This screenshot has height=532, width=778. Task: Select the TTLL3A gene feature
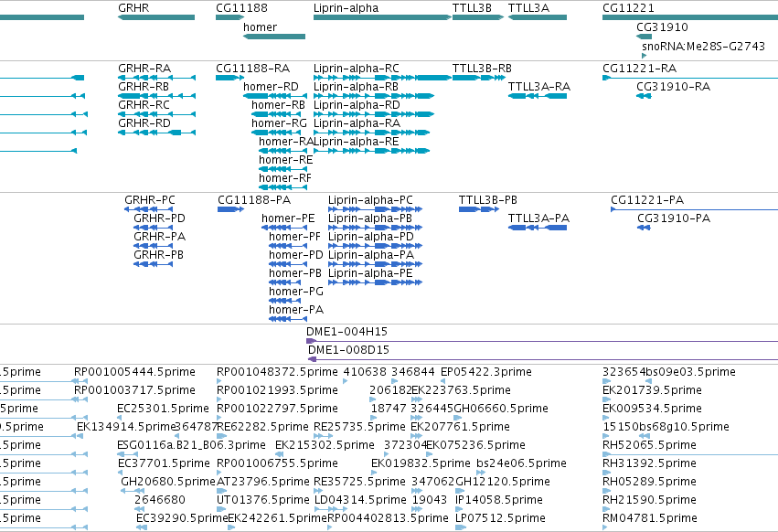coord(538,17)
